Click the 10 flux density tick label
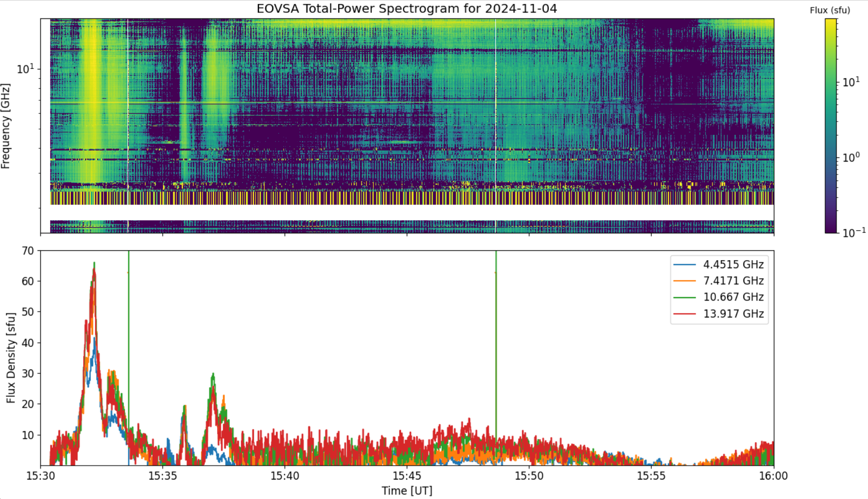868x499 pixels. click(x=28, y=435)
